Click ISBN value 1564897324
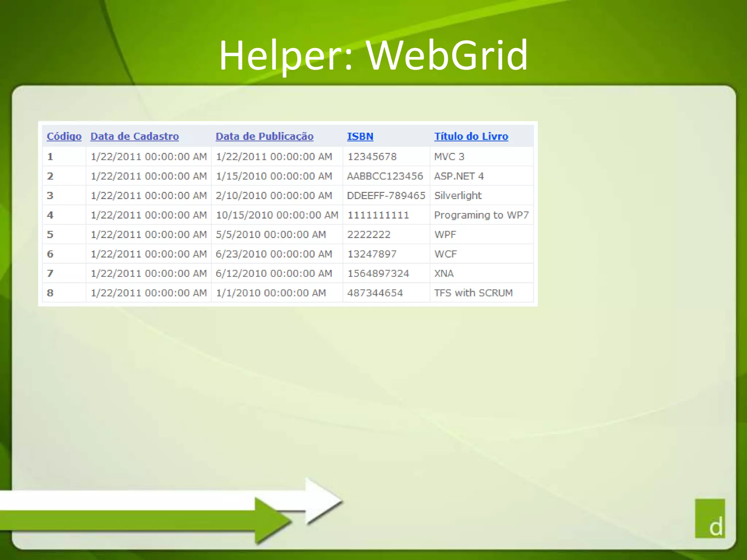Image resolution: width=747 pixels, height=560 pixels. pyautogui.click(x=378, y=273)
